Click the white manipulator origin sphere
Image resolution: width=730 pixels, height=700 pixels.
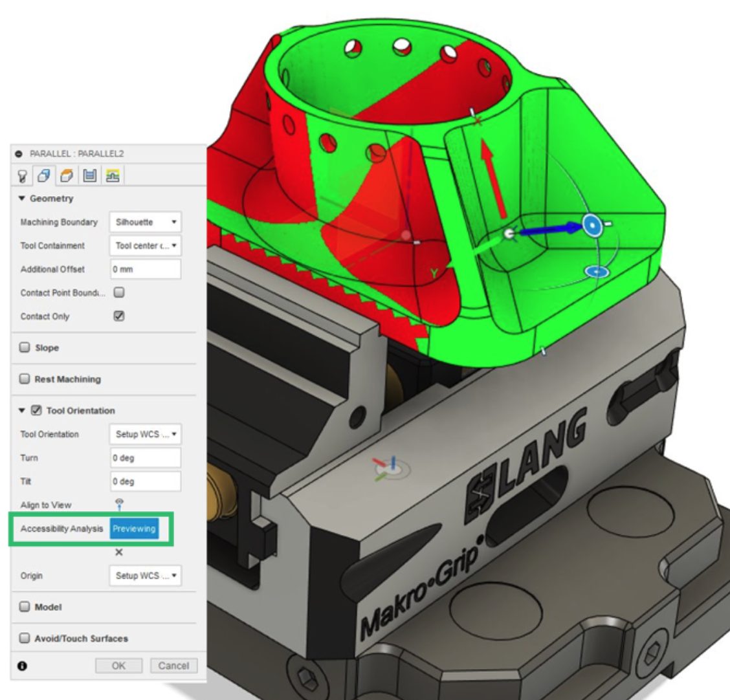pyautogui.click(x=510, y=233)
